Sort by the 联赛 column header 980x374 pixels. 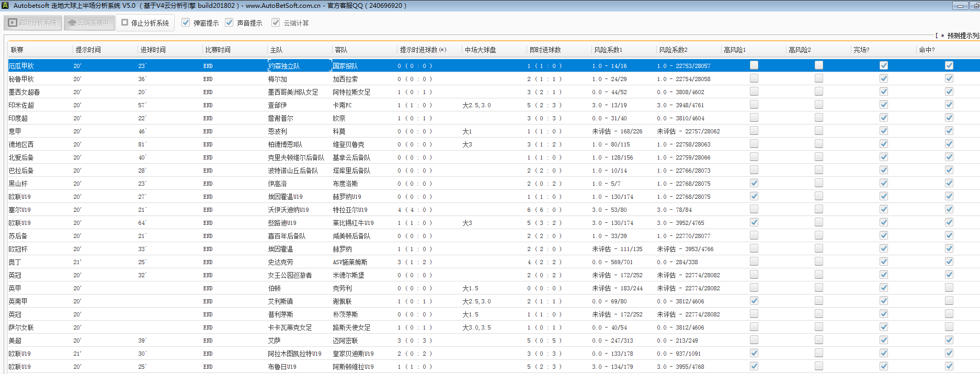pos(17,50)
